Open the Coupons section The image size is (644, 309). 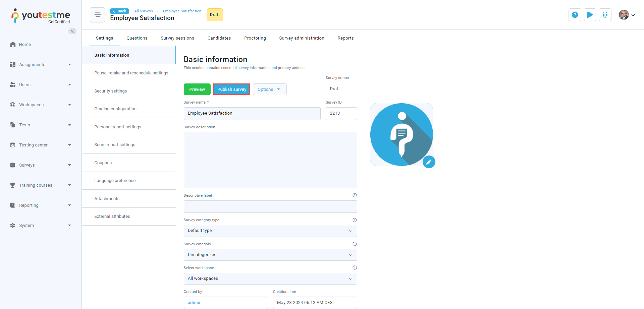point(129,163)
